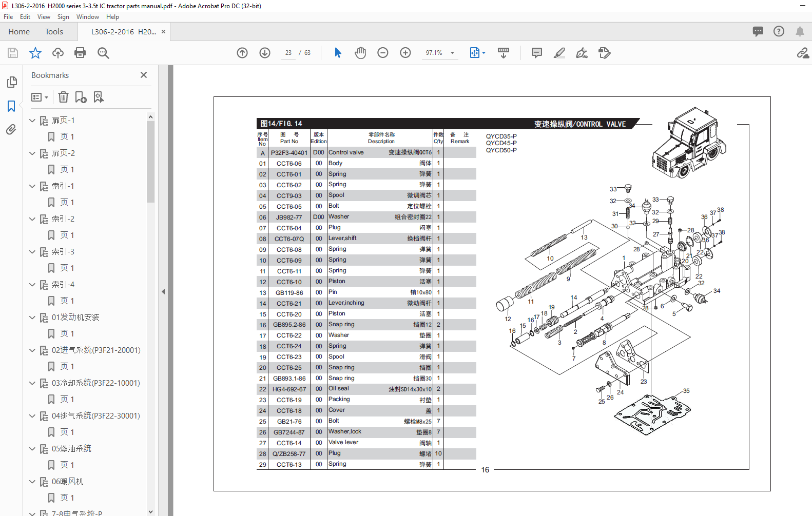
Task: Zoom out with minus button
Action: [383, 53]
